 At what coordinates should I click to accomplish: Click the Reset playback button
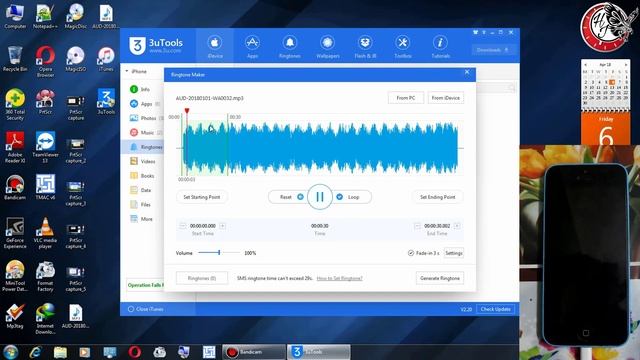[x=291, y=197]
